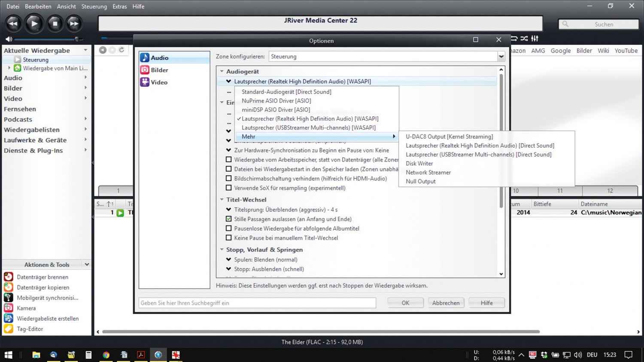Start playback with the Play button

[x=34, y=24]
